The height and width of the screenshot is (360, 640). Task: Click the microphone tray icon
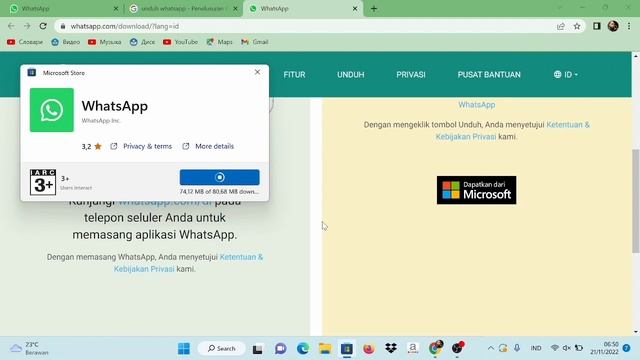click(x=517, y=348)
